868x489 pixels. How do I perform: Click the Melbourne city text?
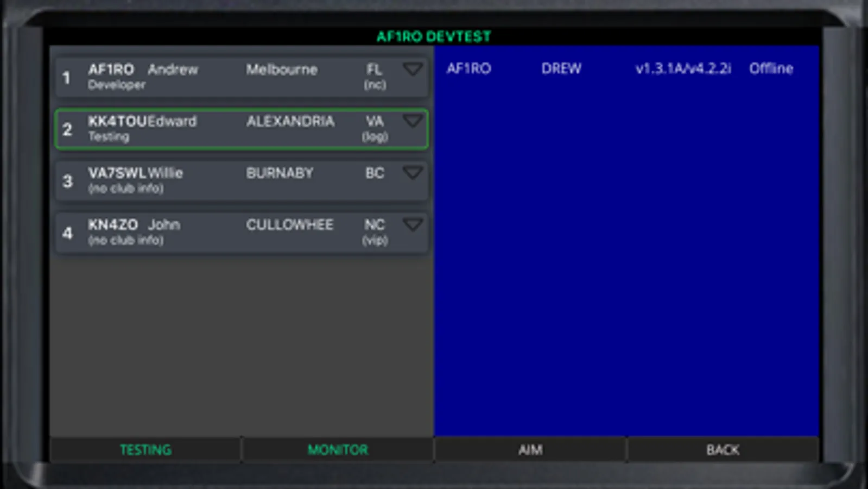282,70
